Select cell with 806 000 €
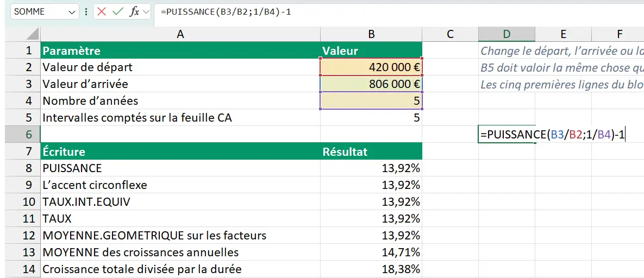644x278 pixels. point(371,84)
